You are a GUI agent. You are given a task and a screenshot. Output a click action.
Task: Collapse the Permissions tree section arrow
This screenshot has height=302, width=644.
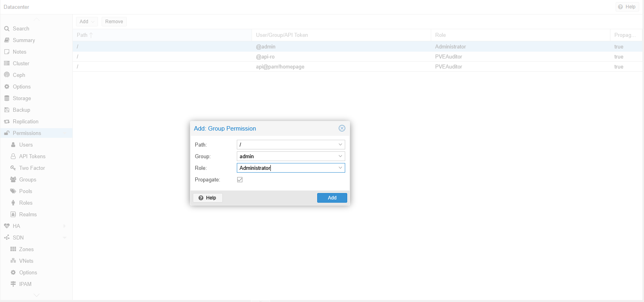65,133
